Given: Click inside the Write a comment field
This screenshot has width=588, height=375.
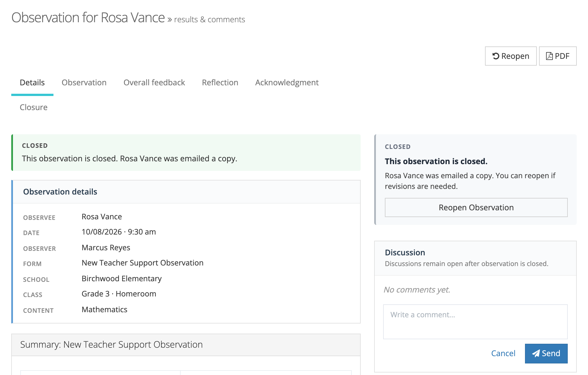Looking at the screenshot, I should click(475, 322).
